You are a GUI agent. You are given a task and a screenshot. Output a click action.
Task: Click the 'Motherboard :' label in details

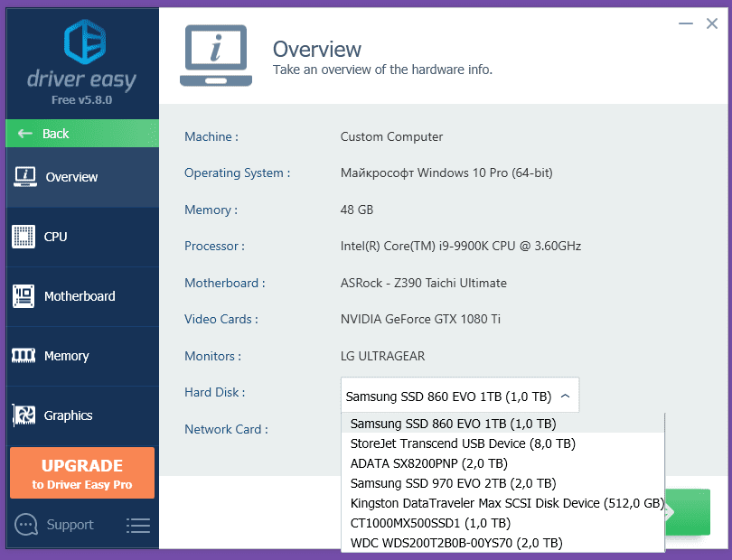(224, 283)
